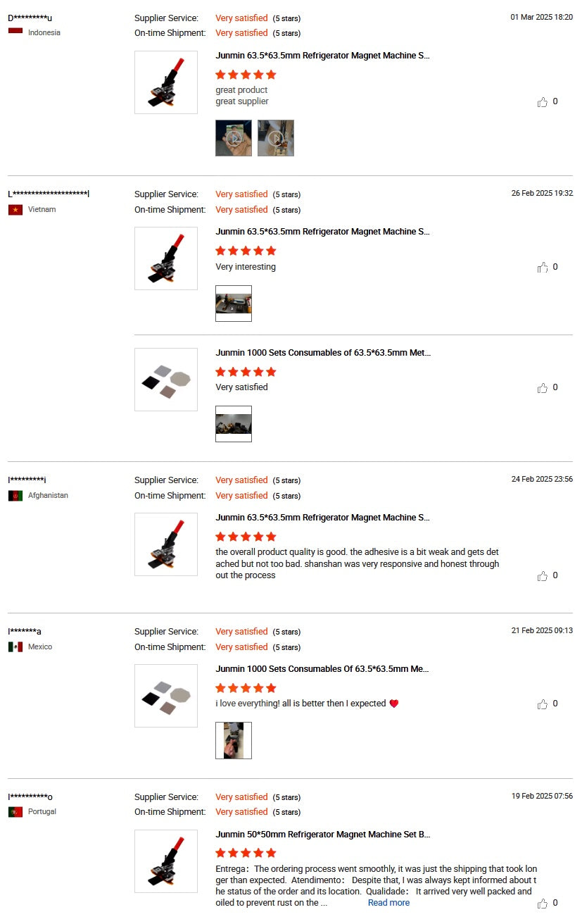Click the Portugal flag icon
The height and width of the screenshot is (924, 582).
(x=15, y=812)
